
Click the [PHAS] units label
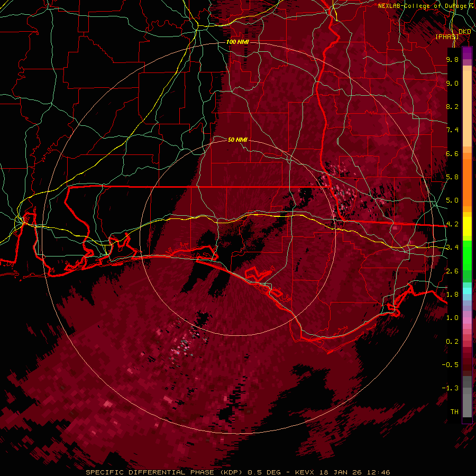click(447, 36)
